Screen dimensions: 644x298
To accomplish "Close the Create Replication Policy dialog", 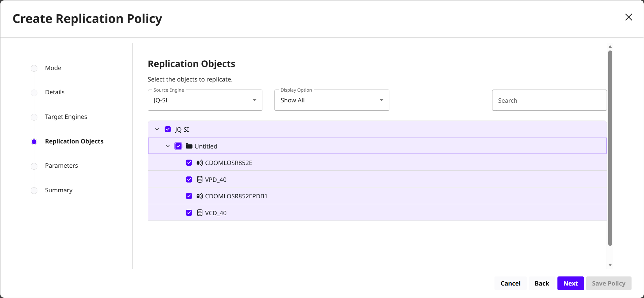I will click(x=629, y=17).
